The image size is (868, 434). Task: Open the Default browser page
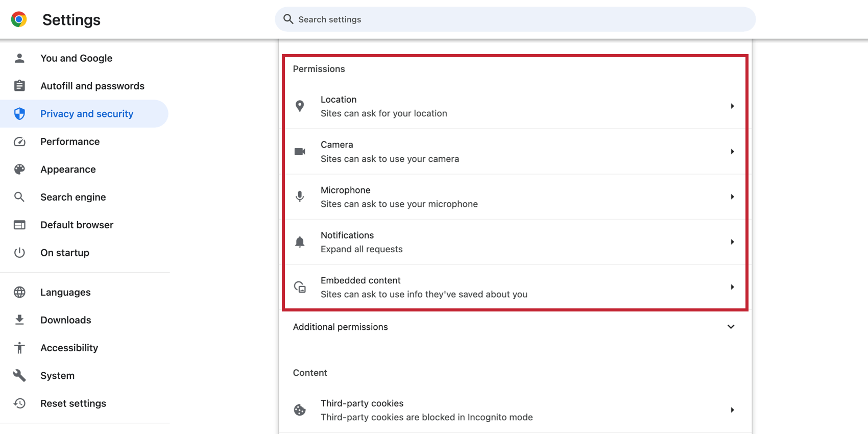(x=77, y=225)
